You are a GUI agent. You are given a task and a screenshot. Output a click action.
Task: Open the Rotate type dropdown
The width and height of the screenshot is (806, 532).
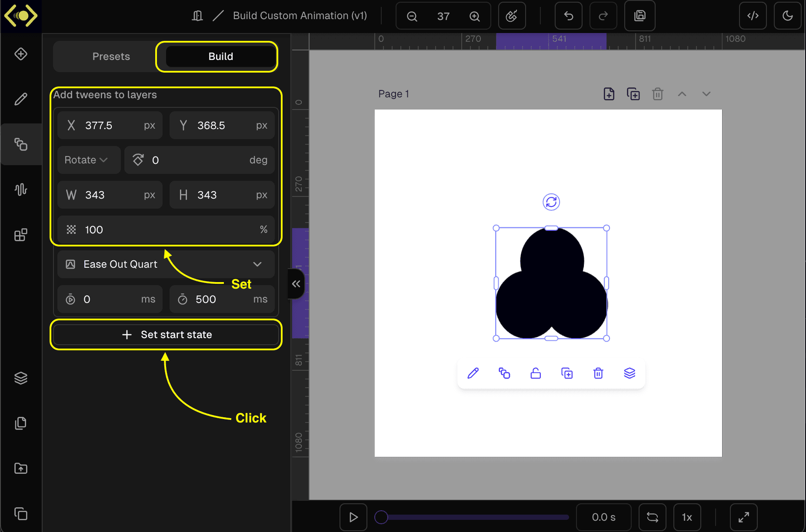click(87, 160)
